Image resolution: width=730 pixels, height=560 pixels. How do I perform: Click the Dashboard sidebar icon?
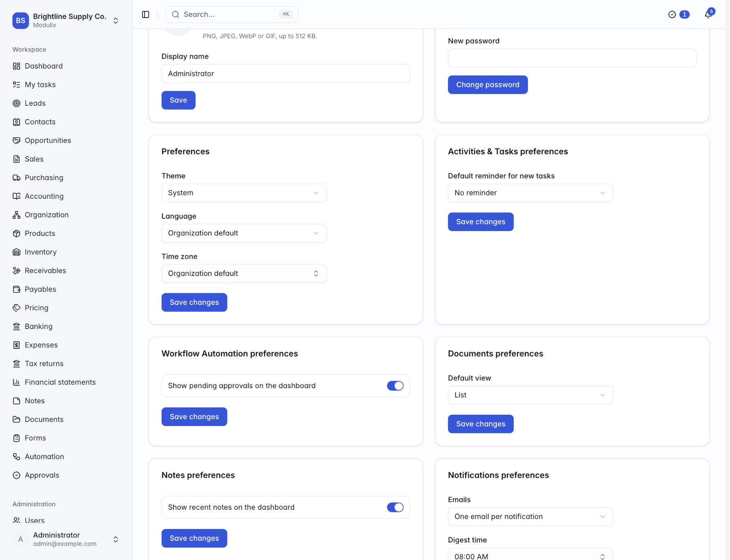pyautogui.click(x=16, y=66)
